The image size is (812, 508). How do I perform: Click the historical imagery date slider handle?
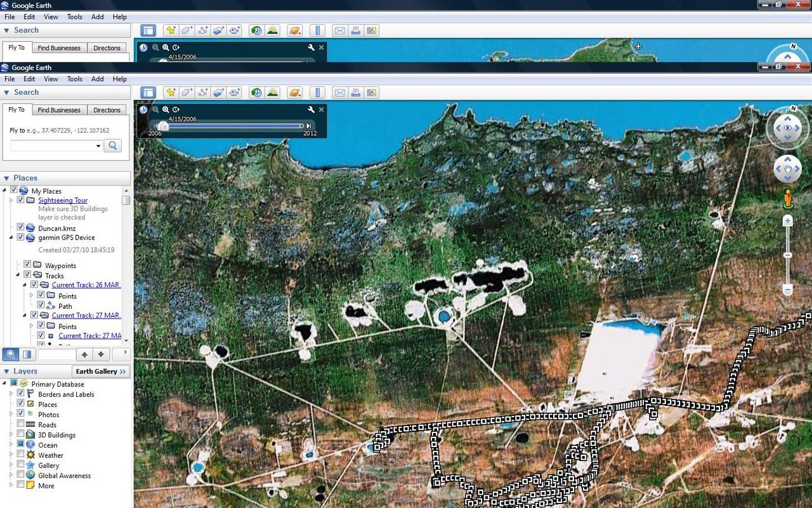coord(164,126)
